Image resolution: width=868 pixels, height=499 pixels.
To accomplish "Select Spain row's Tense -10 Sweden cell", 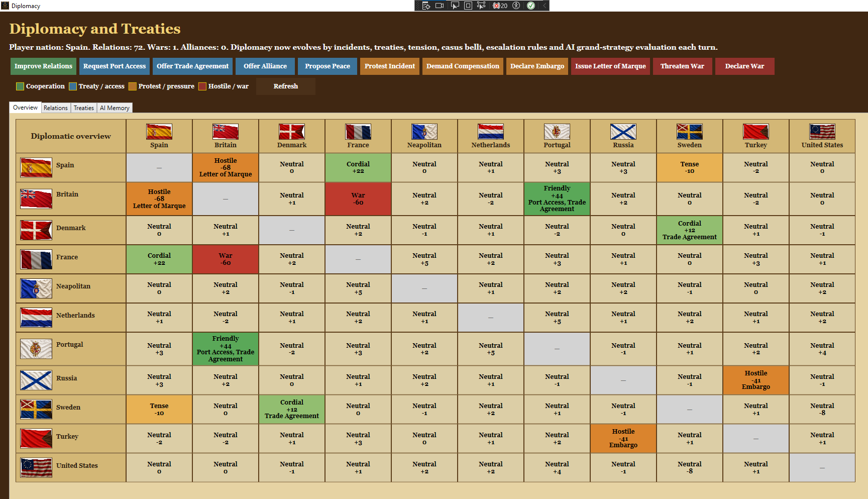I will tap(690, 167).
